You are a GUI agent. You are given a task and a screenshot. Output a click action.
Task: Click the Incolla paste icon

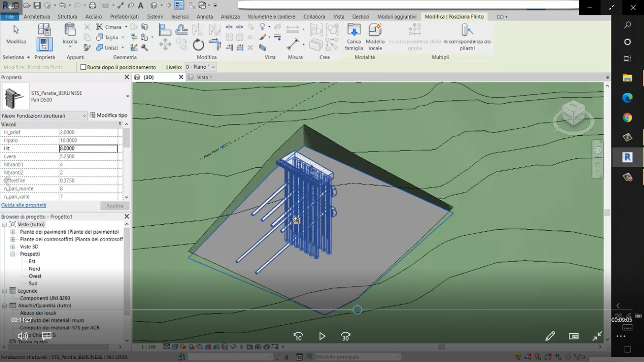tap(70, 31)
